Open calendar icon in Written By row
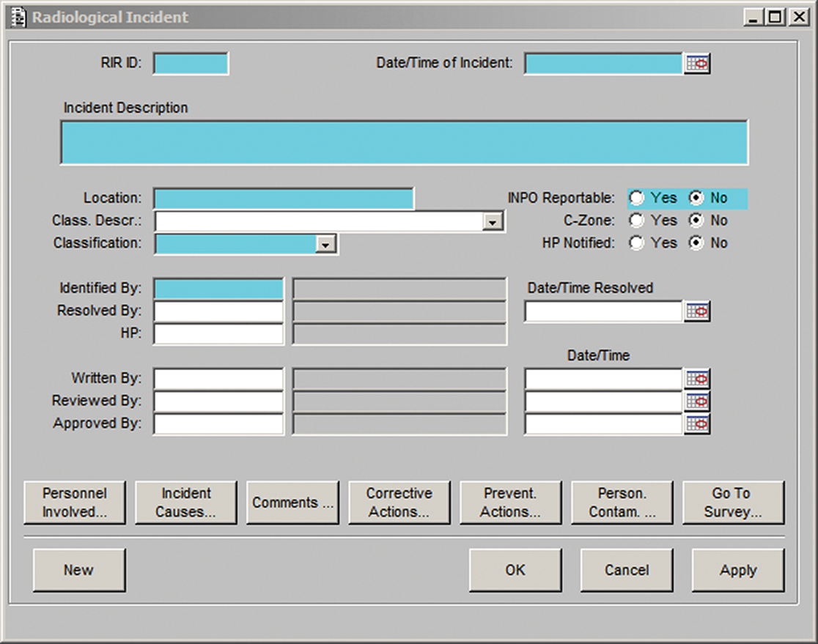 (697, 379)
